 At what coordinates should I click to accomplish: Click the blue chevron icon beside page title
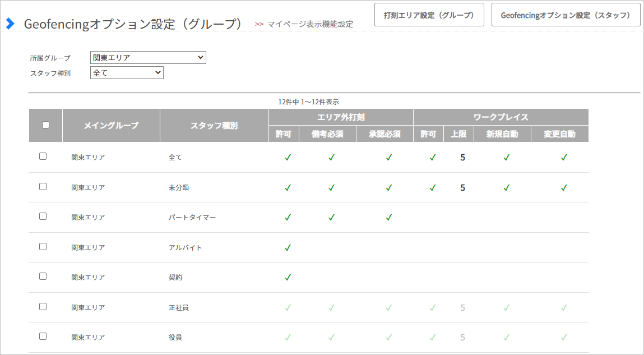click(x=10, y=24)
